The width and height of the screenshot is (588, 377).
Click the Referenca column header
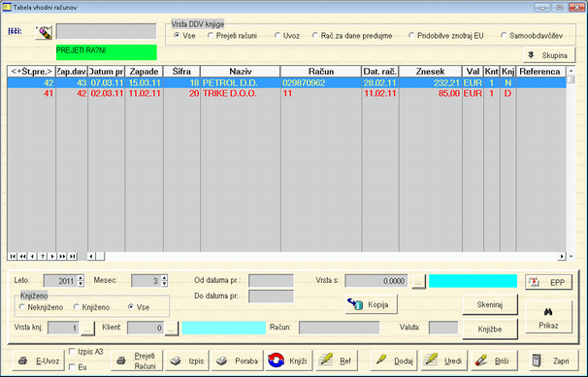540,71
